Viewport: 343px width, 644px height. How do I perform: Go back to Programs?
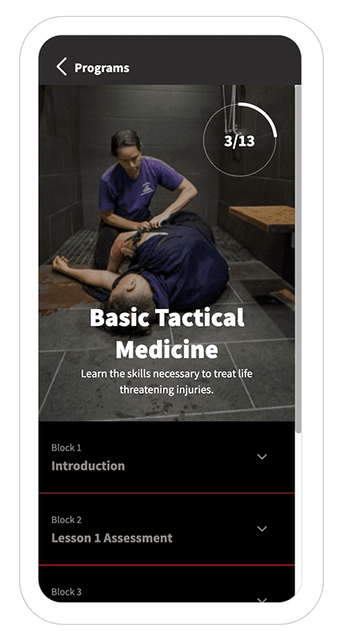point(101,68)
